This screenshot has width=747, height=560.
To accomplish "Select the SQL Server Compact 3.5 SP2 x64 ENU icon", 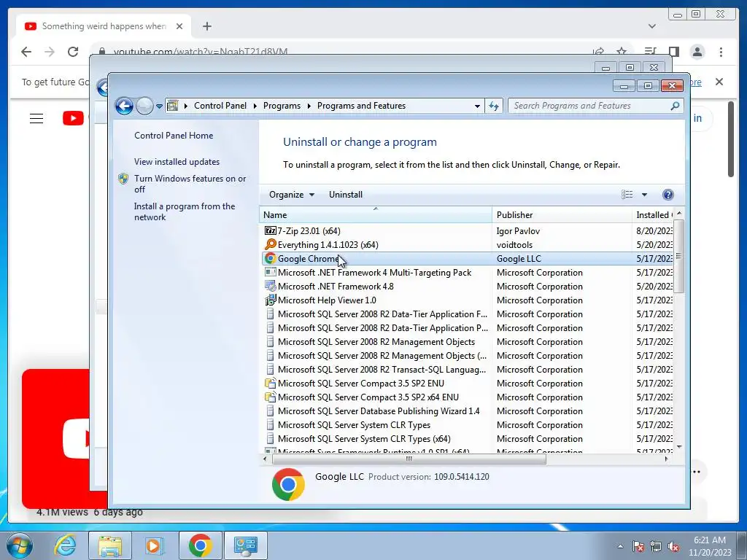I will [x=270, y=397].
